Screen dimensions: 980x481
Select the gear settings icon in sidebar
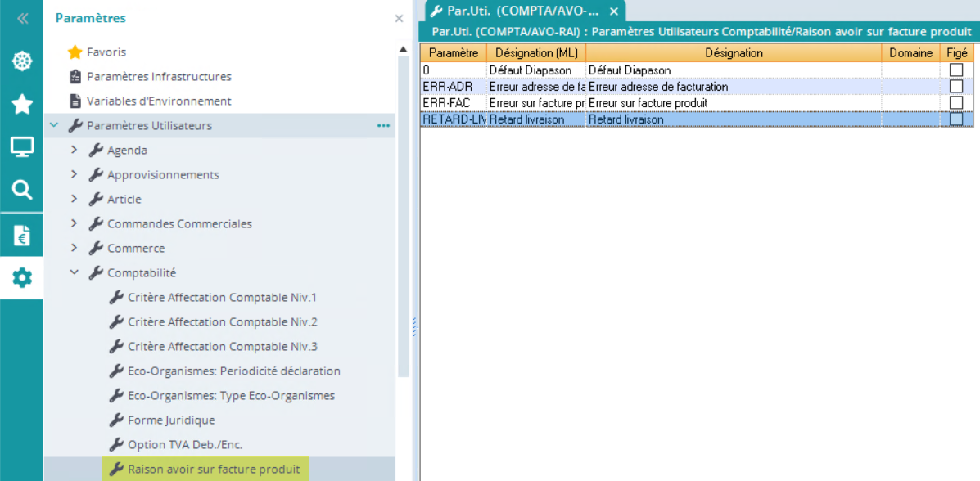click(22, 278)
